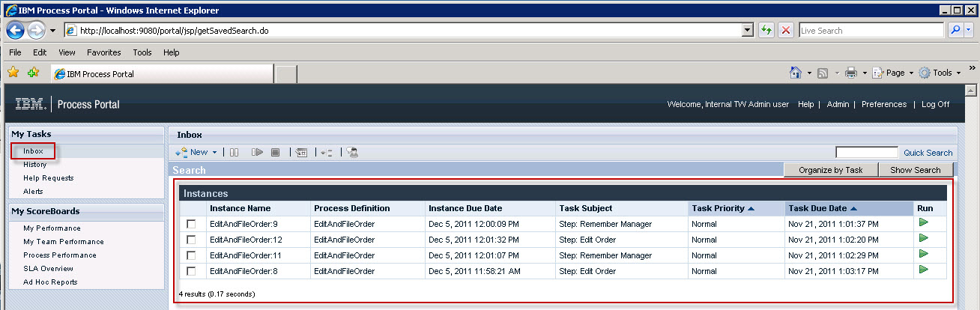Screen dimensions: 980x310
Task: Open Alerts under My Tasks
Action: click(33, 192)
